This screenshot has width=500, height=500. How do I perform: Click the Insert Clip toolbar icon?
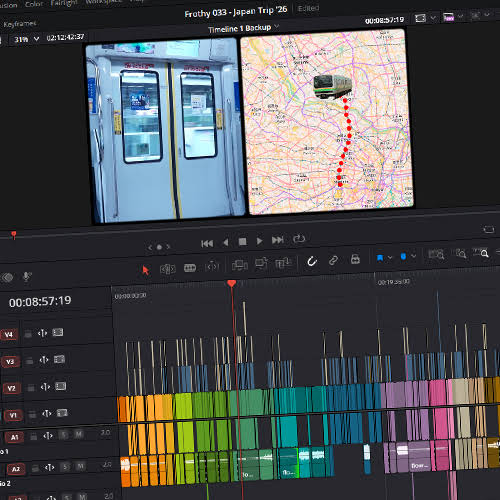[240, 265]
